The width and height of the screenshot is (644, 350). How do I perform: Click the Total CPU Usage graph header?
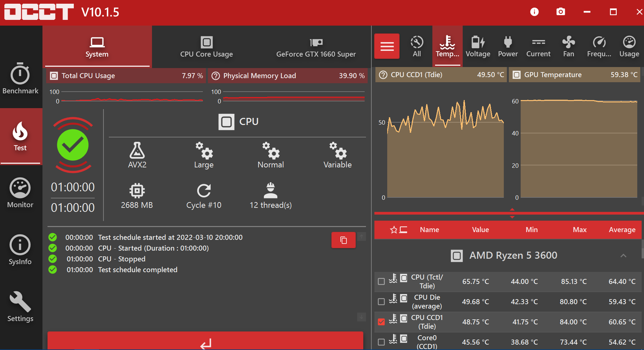(x=126, y=76)
